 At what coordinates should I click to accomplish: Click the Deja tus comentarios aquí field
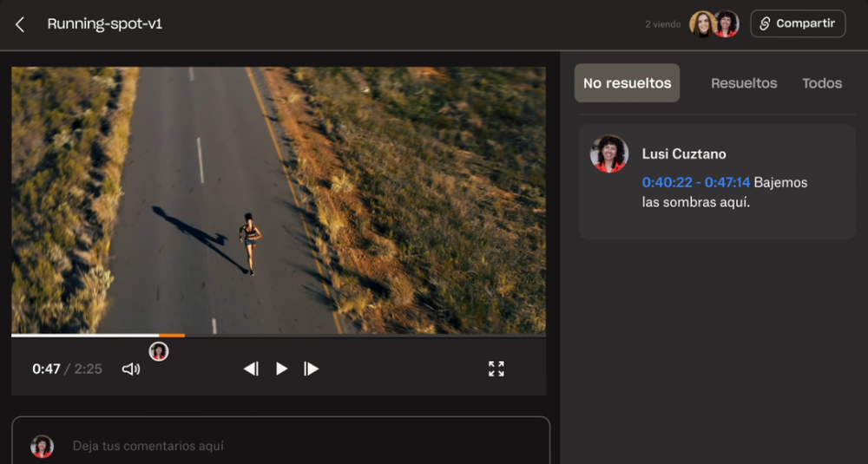[x=280, y=441]
